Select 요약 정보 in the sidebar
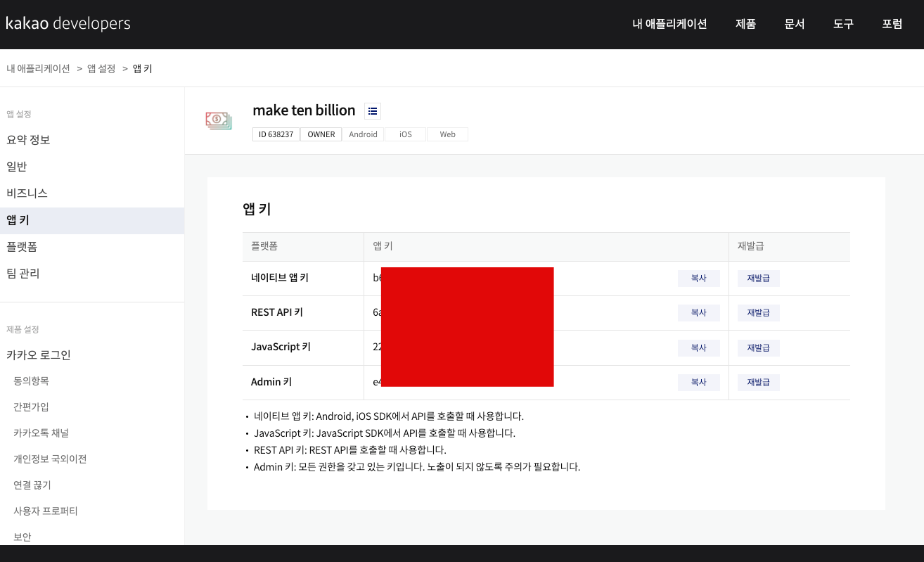Screen dimensions: 924x562 pos(92,140)
